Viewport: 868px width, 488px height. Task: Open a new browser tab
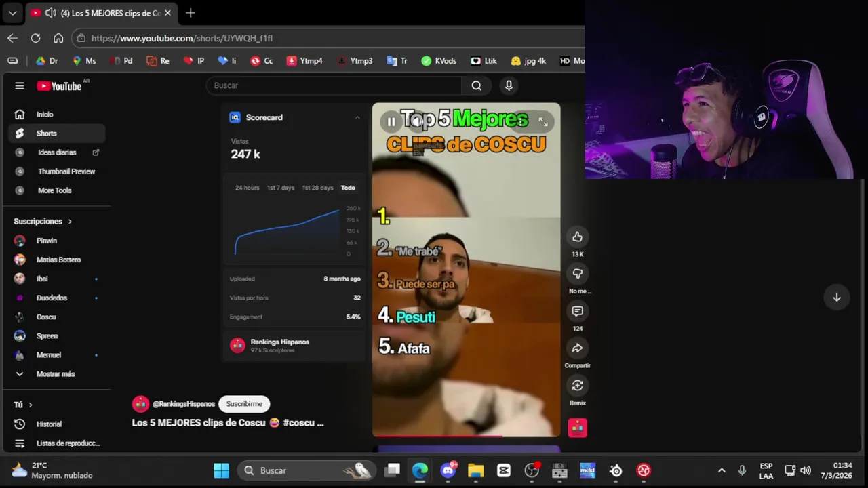(x=191, y=13)
